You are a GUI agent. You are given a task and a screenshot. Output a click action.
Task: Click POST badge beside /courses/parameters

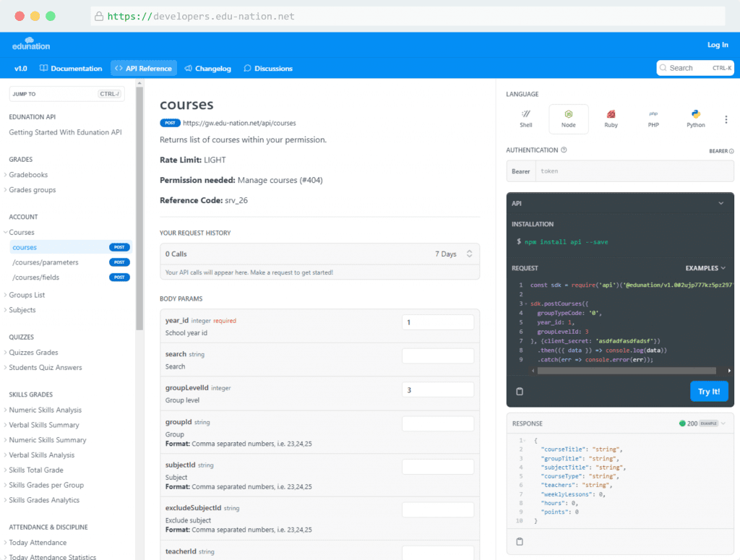119,262
